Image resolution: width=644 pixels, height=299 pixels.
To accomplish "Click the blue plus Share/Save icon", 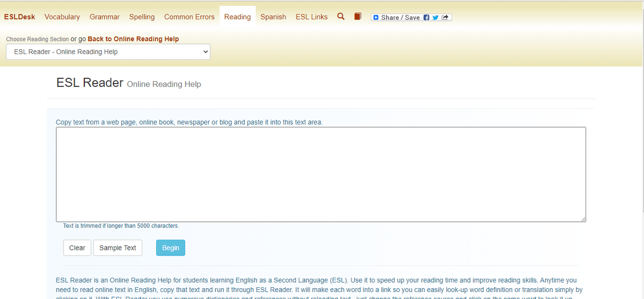I will point(376,17).
